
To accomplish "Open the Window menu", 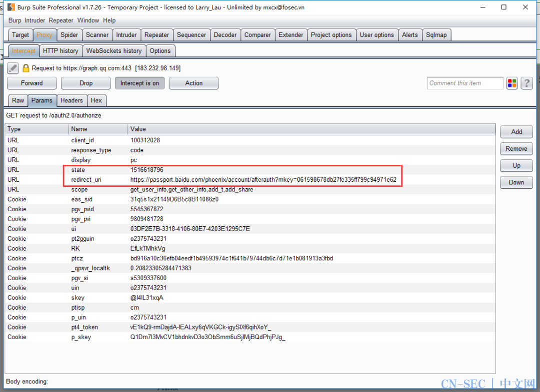I will 88,20.
